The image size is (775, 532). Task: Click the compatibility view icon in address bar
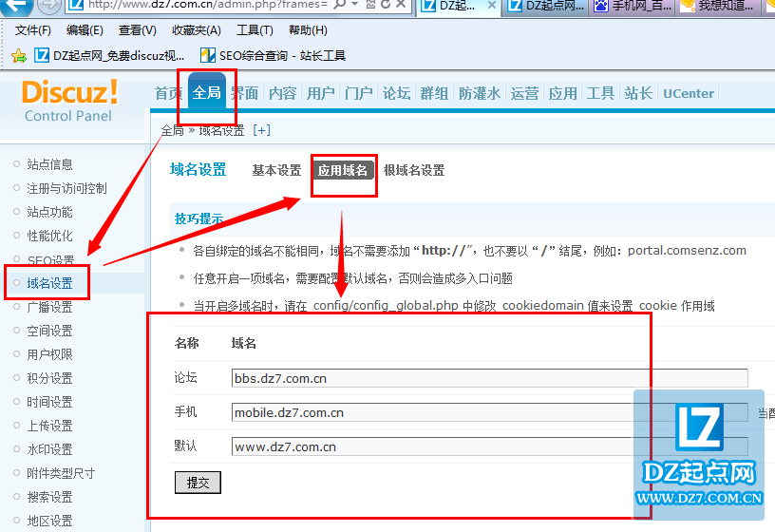point(370,5)
